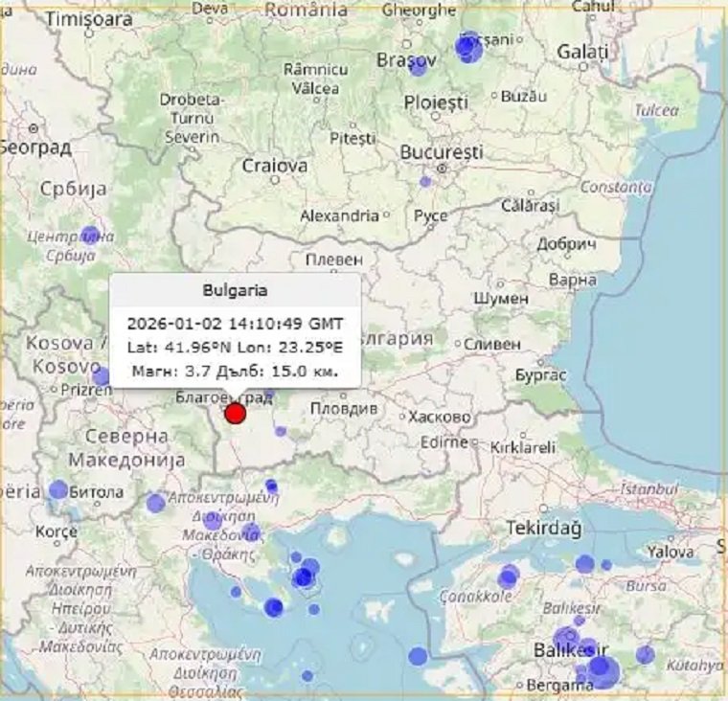This screenshot has height=701, width=728.
Task: Select blue marker left of Kütahya label
Action: pos(646,655)
